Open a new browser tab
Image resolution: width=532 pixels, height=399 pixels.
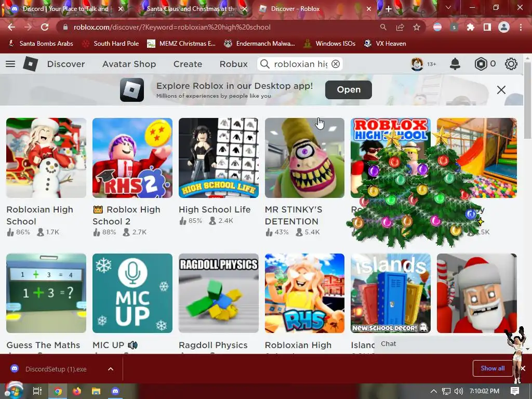pos(389,9)
